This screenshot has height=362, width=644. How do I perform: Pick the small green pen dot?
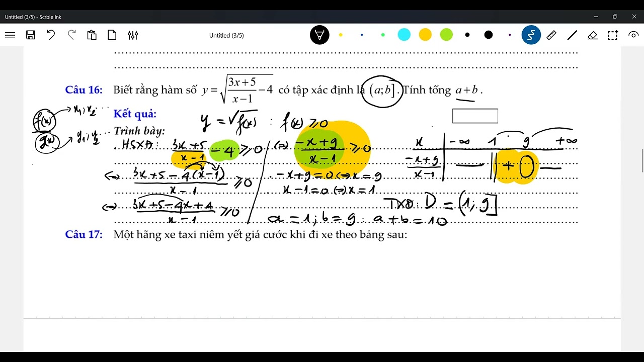tap(383, 35)
